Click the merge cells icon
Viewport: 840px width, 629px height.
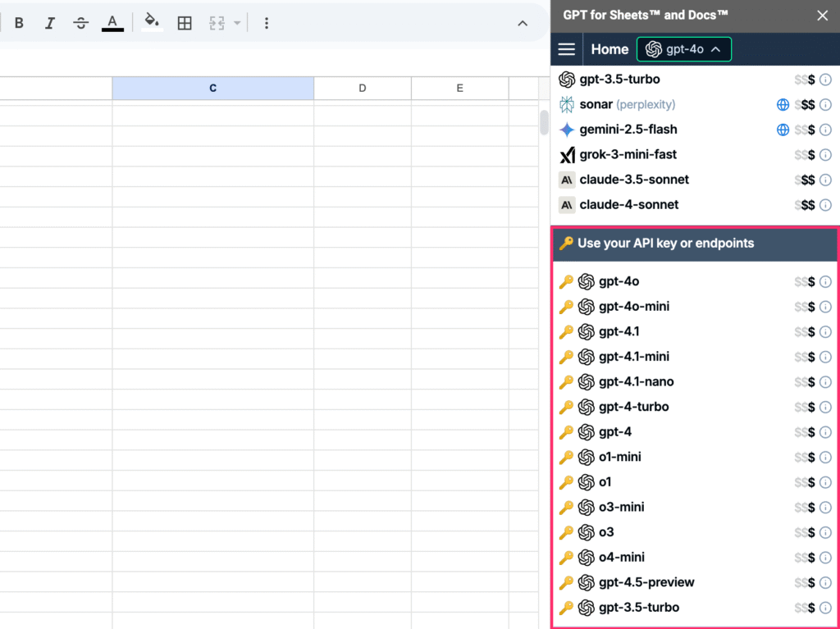click(x=217, y=23)
